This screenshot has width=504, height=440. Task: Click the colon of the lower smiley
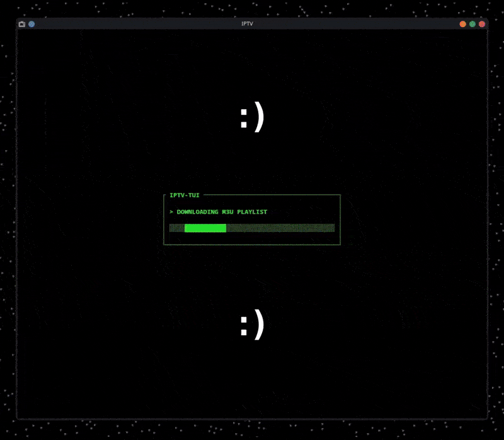tap(244, 327)
